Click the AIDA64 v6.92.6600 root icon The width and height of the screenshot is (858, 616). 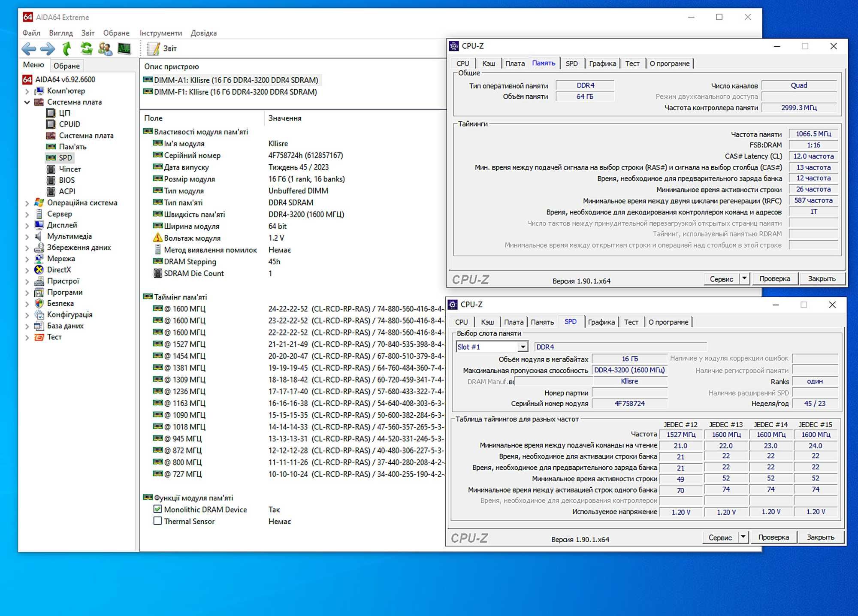point(27,79)
